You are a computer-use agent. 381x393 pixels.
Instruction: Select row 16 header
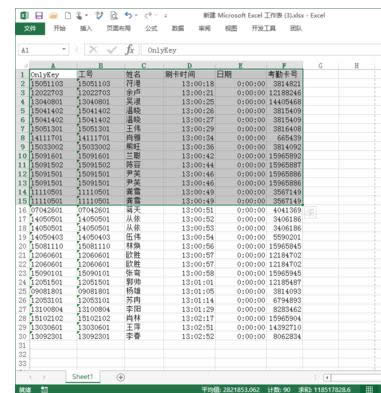[x=23, y=210]
